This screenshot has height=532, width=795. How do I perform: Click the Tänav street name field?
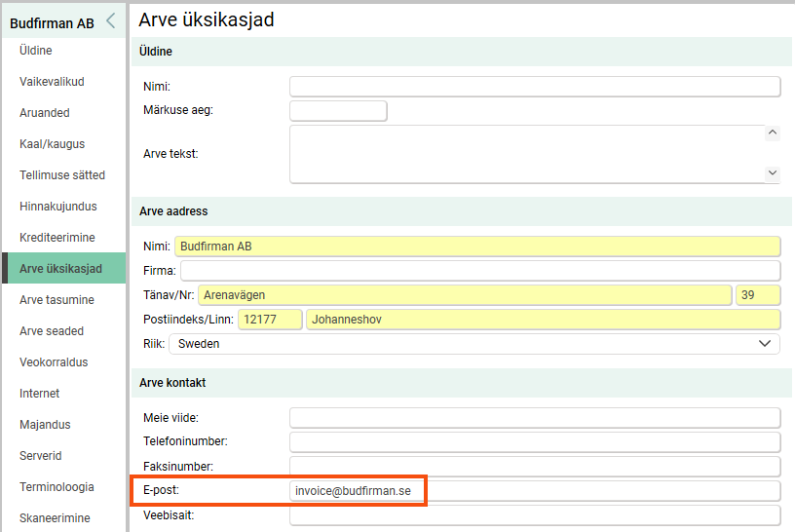tap(465, 295)
